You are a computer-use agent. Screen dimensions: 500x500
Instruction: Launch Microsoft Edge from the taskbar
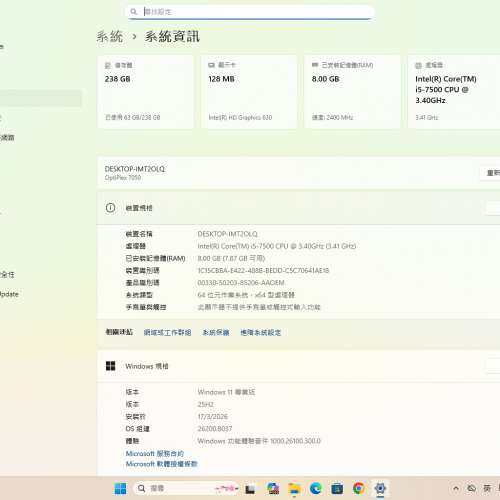(315, 488)
